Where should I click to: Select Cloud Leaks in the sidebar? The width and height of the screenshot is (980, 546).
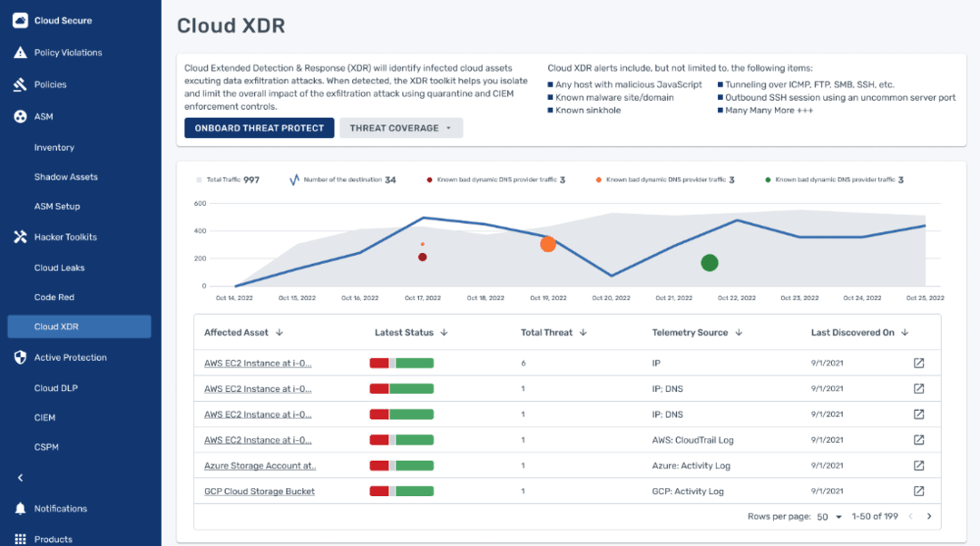(x=59, y=268)
